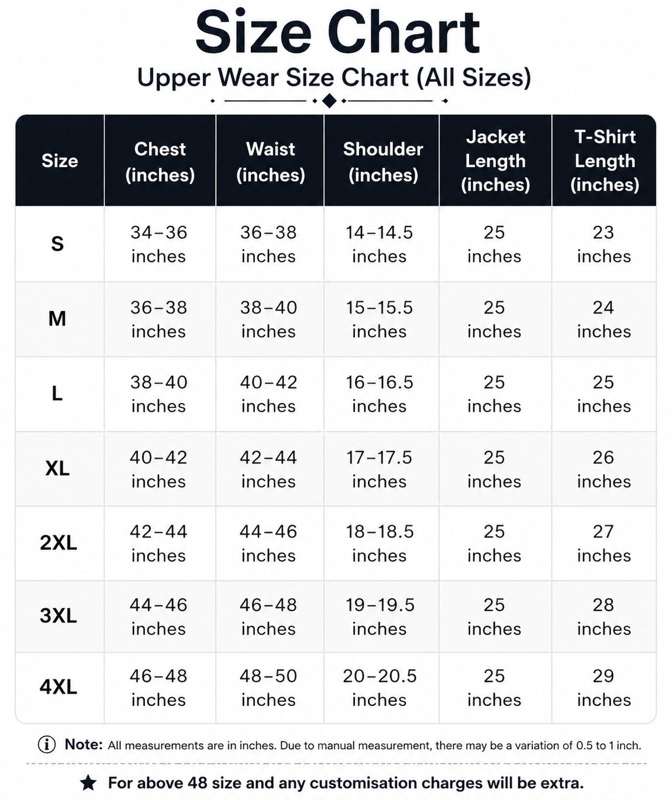Click the 48–50 inches waist cell
672x800 pixels.
[x=268, y=688]
